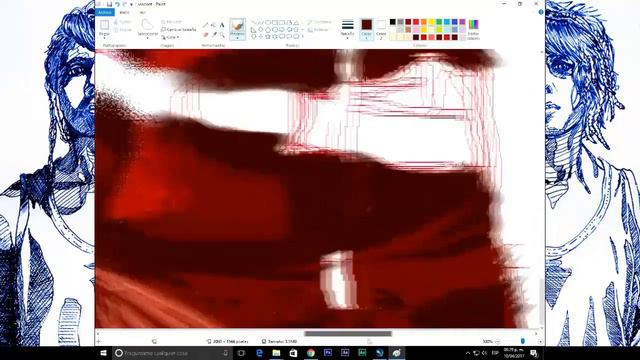Viewport: 640px width, 360px height.
Task: Click the Redo arrow in the quick access toolbar
Action: 125,4
